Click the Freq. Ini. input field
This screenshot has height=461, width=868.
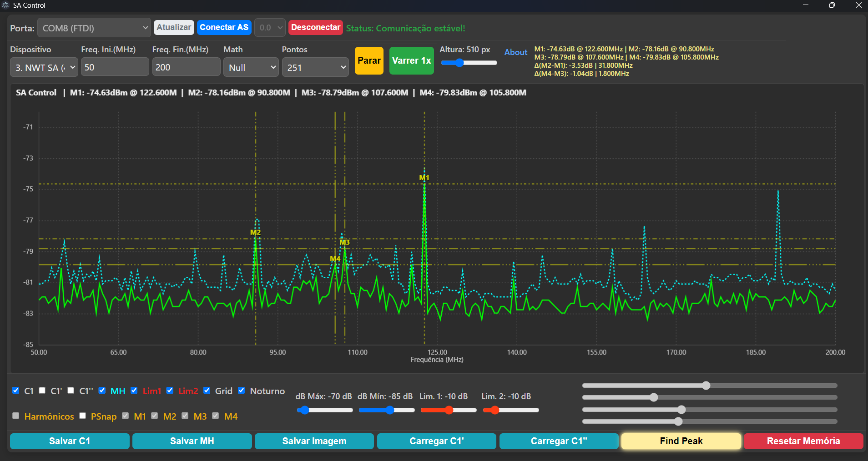click(115, 67)
